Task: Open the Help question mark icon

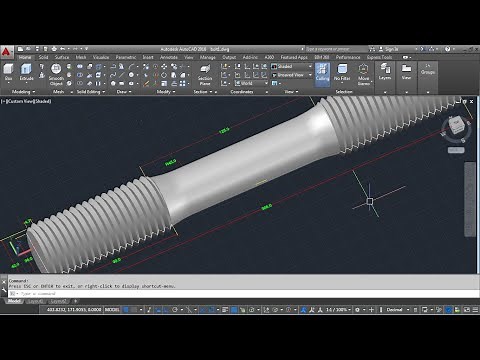Action: tap(448, 49)
